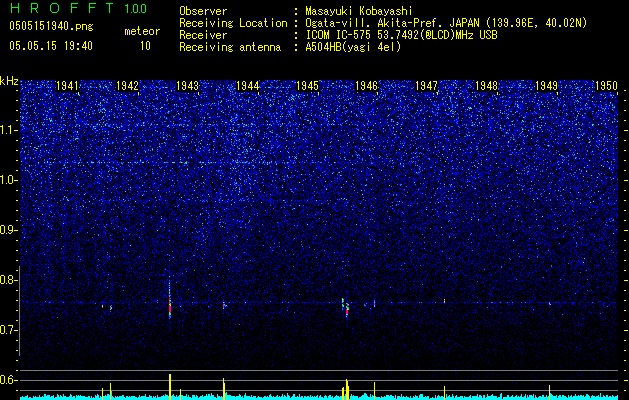Click time marker 1942

tap(128, 86)
